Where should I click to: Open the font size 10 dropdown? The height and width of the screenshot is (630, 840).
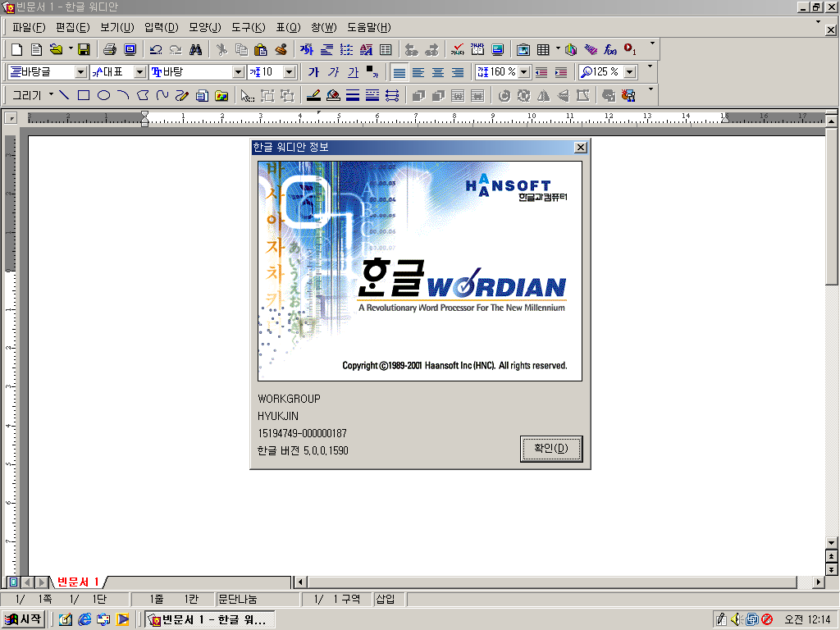pos(290,72)
